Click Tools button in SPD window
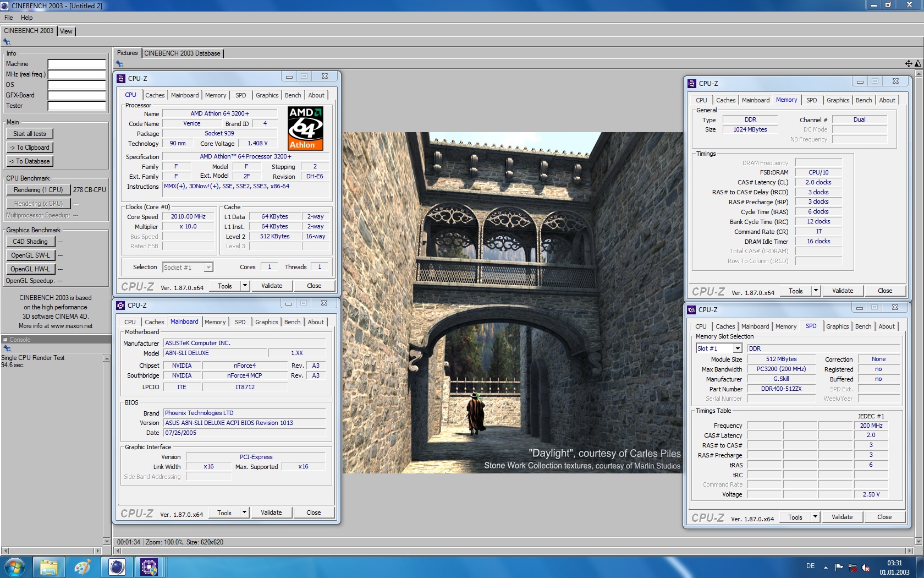This screenshot has height=578, width=924. (795, 517)
